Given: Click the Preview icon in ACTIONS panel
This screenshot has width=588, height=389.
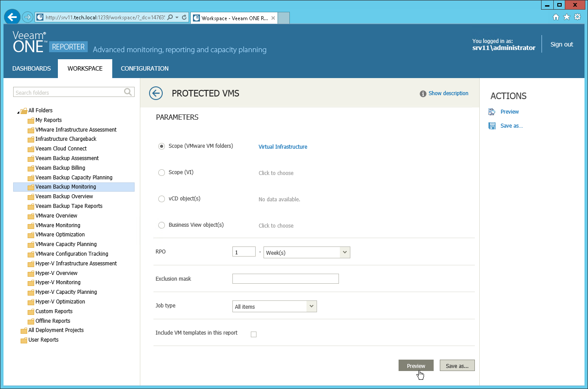Looking at the screenshot, I should tap(492, 112).
